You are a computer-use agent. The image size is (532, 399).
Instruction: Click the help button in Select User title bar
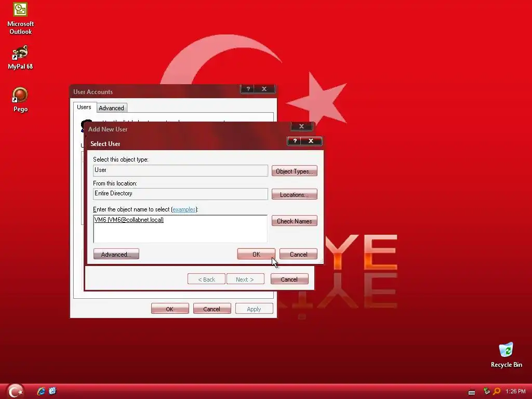coord(295,141)
